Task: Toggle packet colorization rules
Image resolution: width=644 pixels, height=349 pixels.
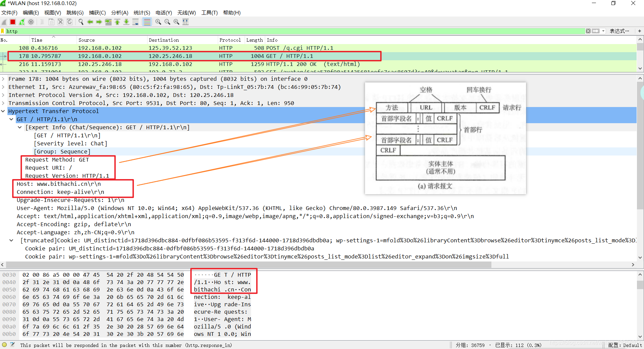Action: tap(147, 22)
